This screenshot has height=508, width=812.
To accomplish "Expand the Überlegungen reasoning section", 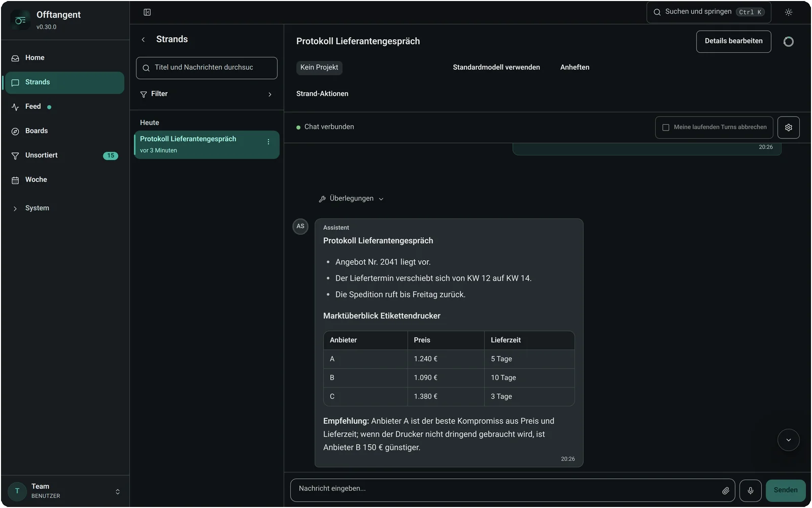I will 351,199.
